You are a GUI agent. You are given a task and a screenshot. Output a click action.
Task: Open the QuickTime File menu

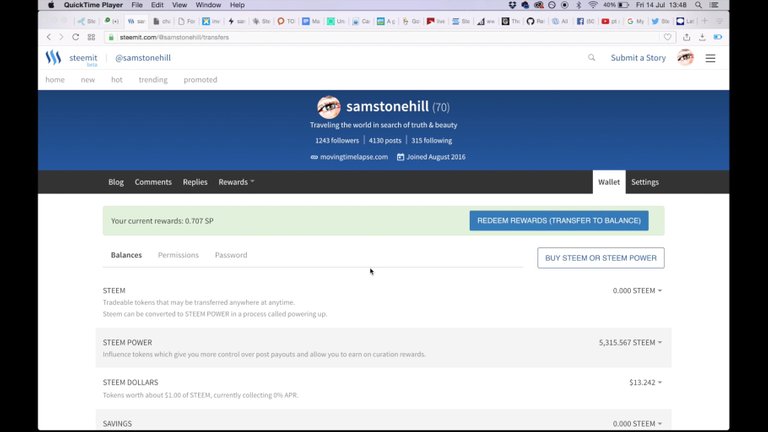pos(137,5)
